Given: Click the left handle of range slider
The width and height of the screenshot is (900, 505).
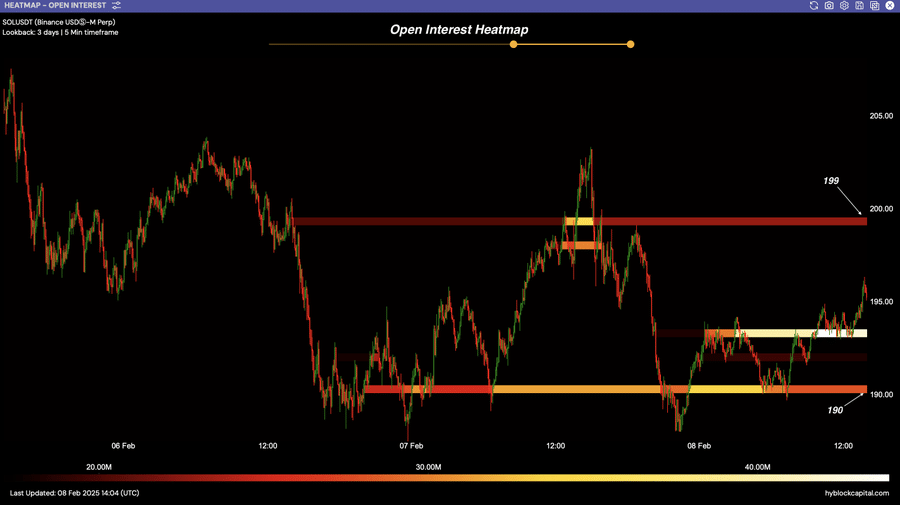Looking at the screenshot, I should (x=514, y=44).
